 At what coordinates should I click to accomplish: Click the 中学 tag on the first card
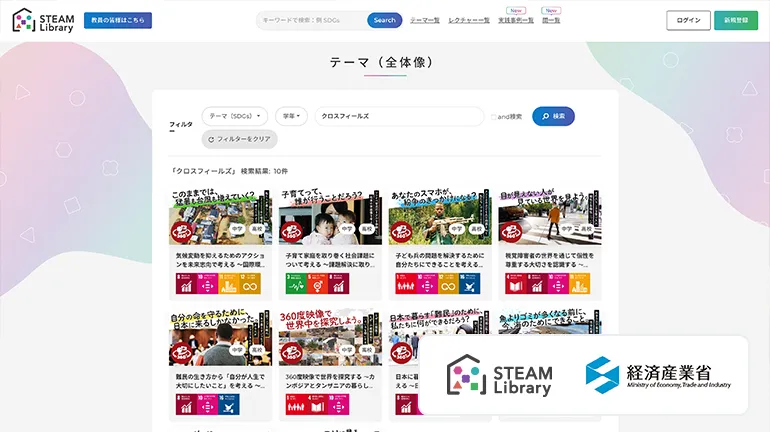click(x=237, y=228)
